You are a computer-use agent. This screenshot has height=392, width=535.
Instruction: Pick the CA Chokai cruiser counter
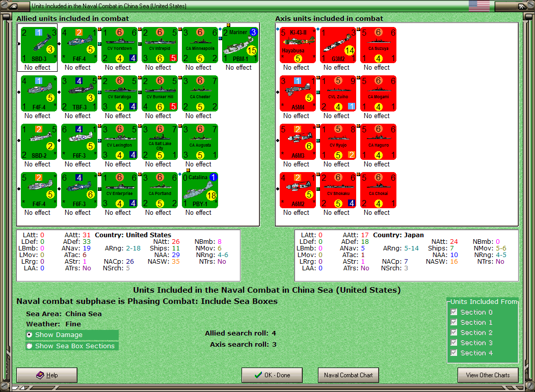click(379, 190)
